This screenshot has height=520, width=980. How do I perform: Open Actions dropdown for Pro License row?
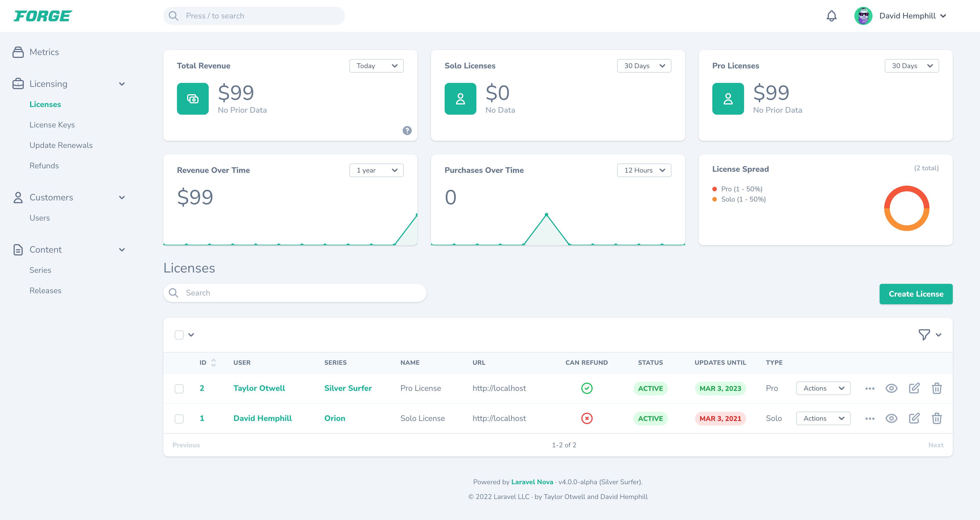pyautogui.click(x=823, y=388)
